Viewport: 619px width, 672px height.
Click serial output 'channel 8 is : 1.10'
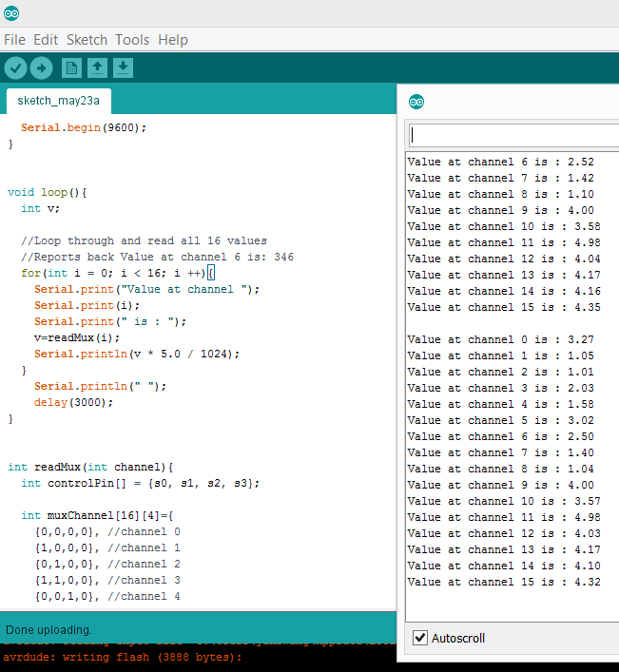tap(531, 194)
